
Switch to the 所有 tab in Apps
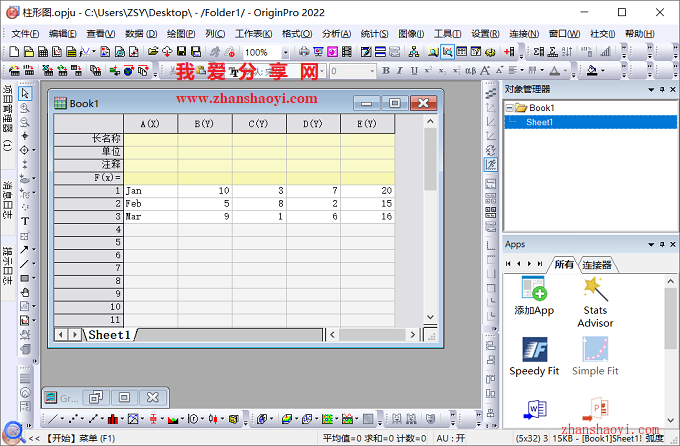[x=564, y=265]
